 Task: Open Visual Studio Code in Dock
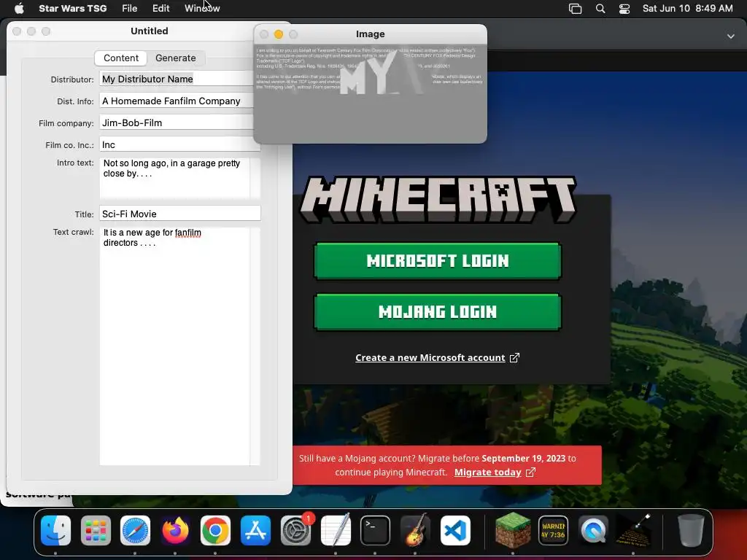tap(455, 530)
